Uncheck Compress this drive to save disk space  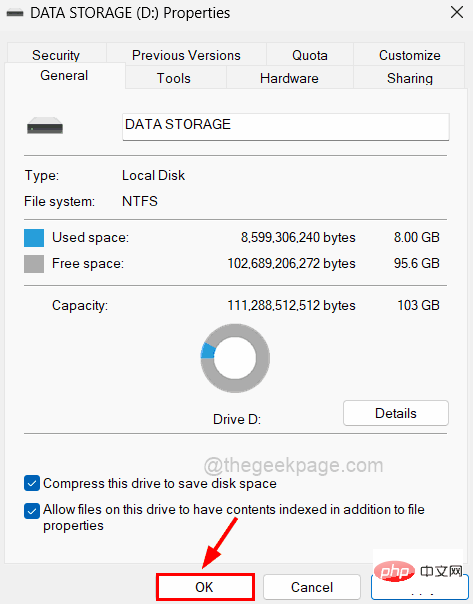click(32, 483)
